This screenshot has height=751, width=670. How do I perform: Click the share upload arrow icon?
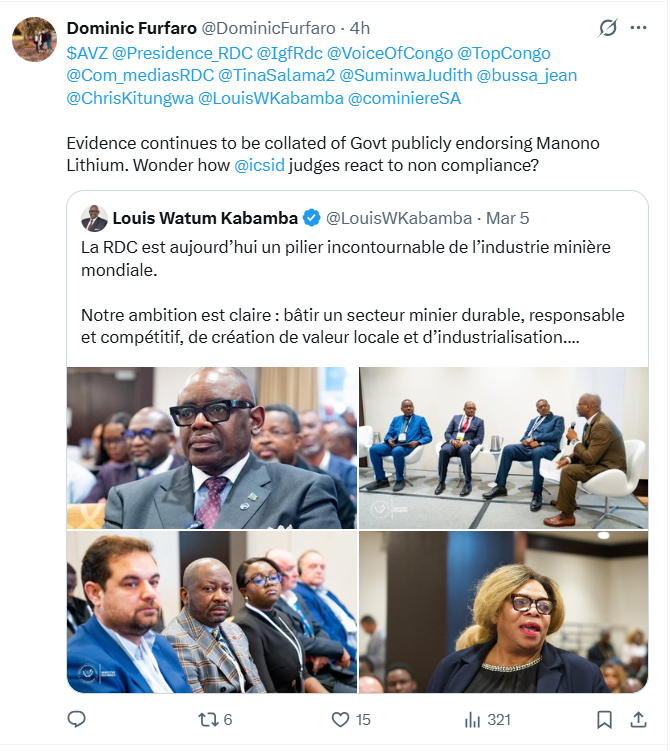pyautogui.click(x=638, y=720)
